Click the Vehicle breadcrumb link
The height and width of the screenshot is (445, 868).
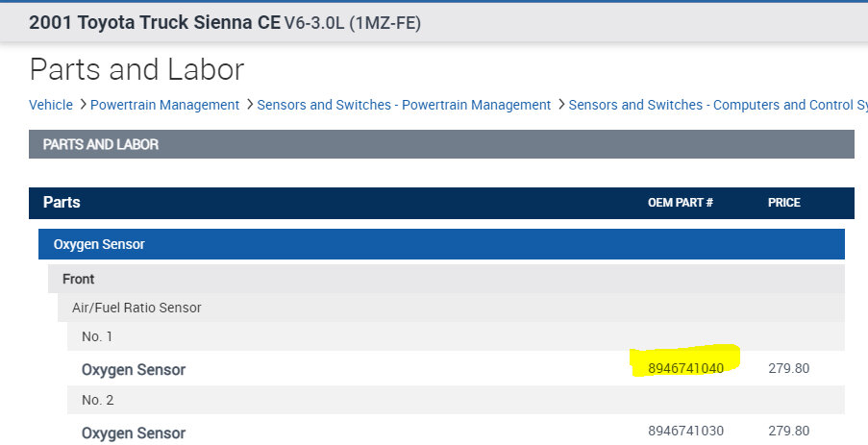[x=51, y=105]
